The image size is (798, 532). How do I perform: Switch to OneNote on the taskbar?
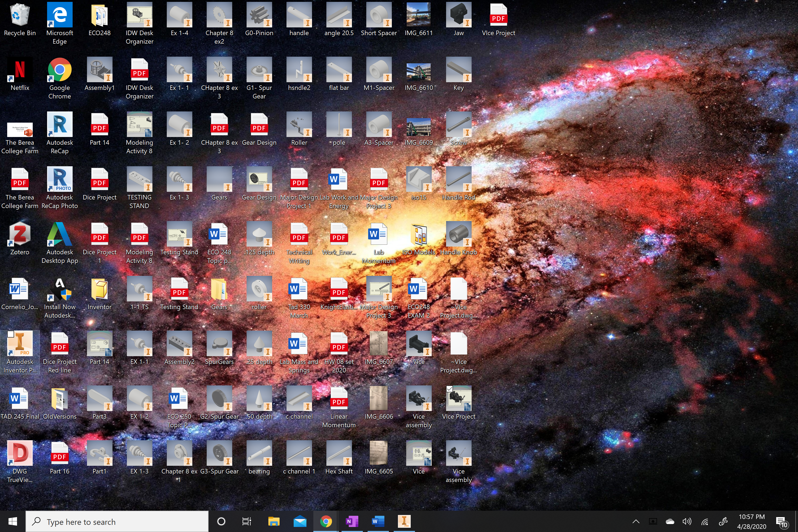[352, 521]
